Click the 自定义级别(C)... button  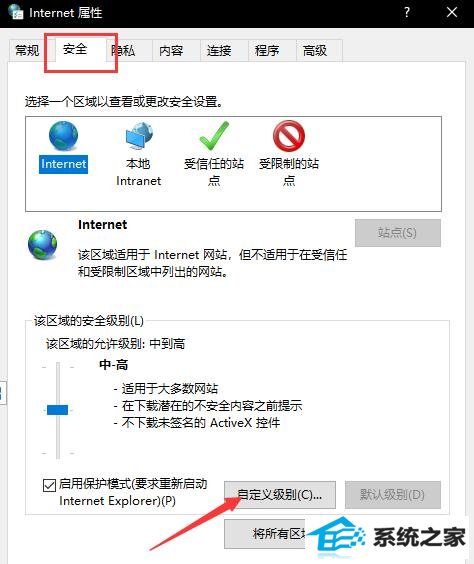(280, 495)
